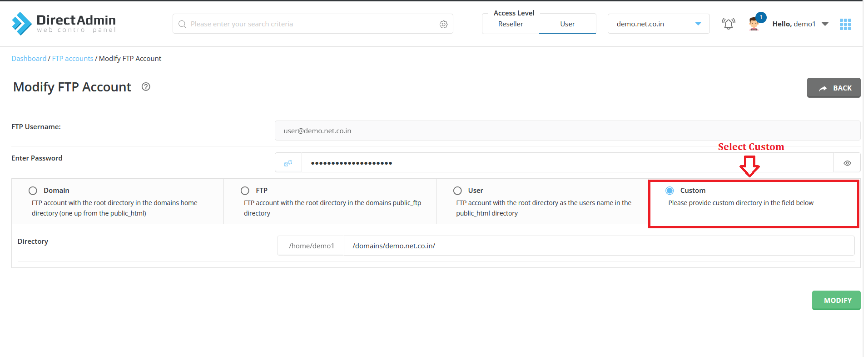Screen dimensions: 868x357
Task: Focus the search criteria input
Action: click(313, 24)
